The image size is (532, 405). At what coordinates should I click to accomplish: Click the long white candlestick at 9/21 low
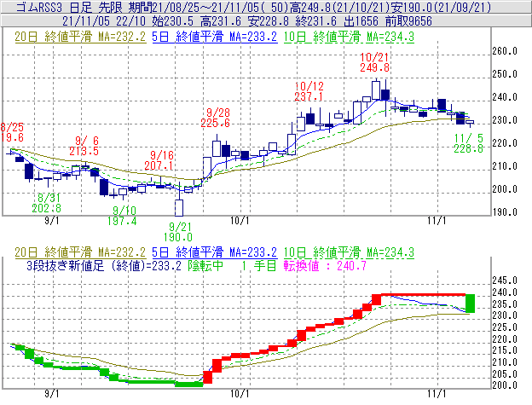click(x=179, y=207)
